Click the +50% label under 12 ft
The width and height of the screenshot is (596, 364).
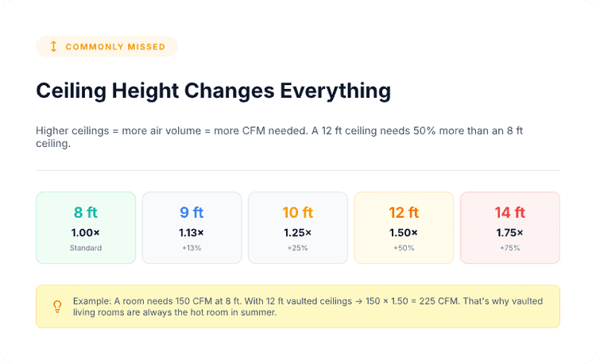404,248
